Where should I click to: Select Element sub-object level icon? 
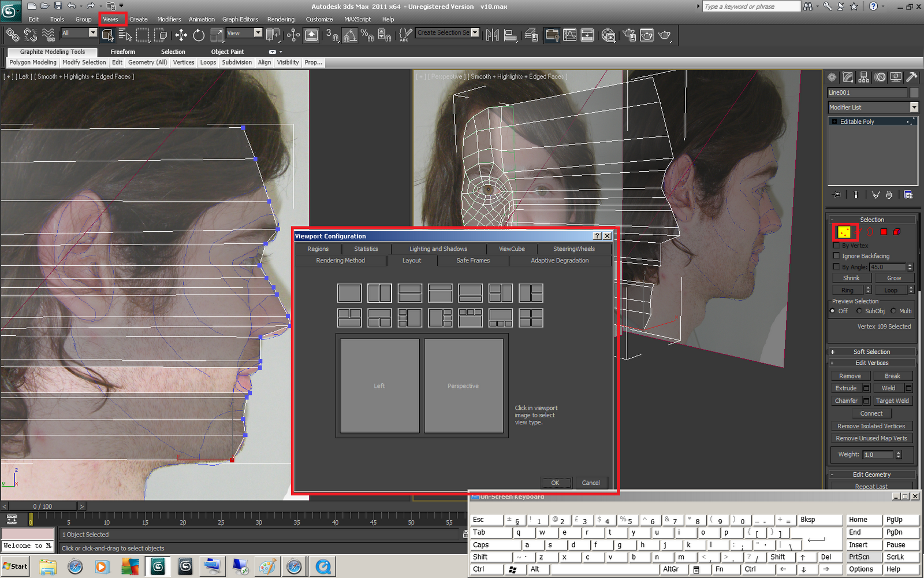click(x=897, y=232)
